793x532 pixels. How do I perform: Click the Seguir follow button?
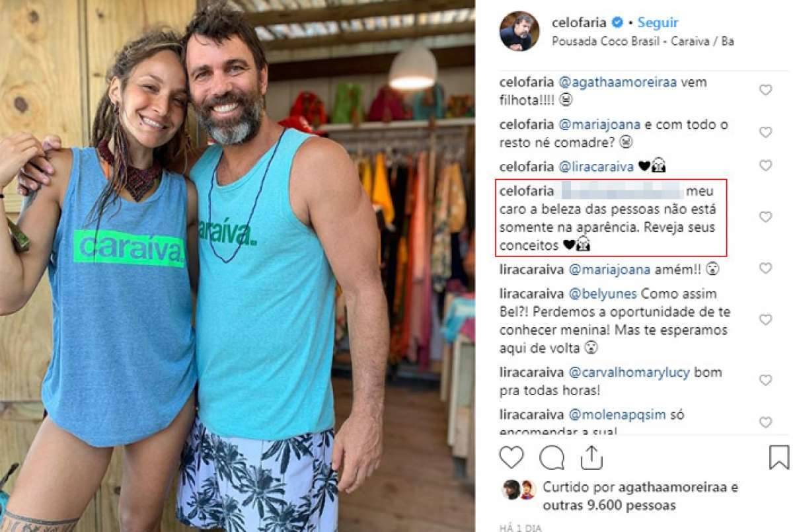click(658, 23)
